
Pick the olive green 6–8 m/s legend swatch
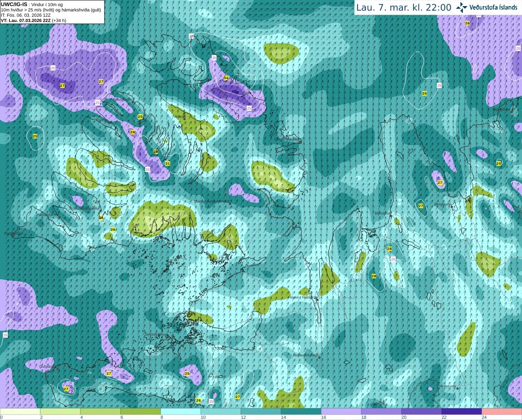[140, 411]
